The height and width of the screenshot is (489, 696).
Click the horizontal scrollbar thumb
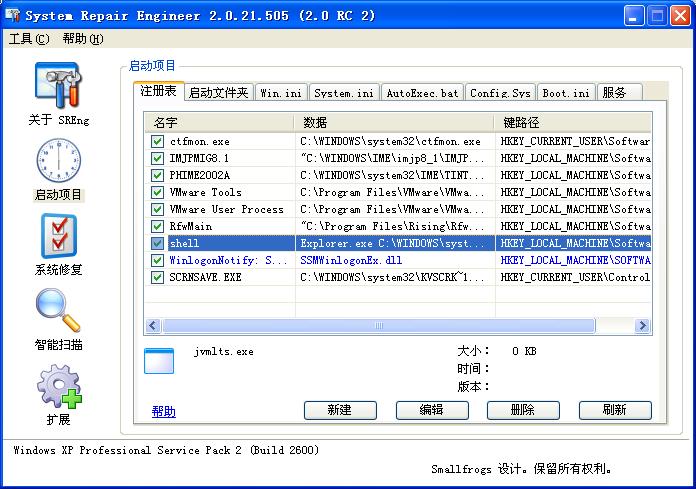(379, 326)
